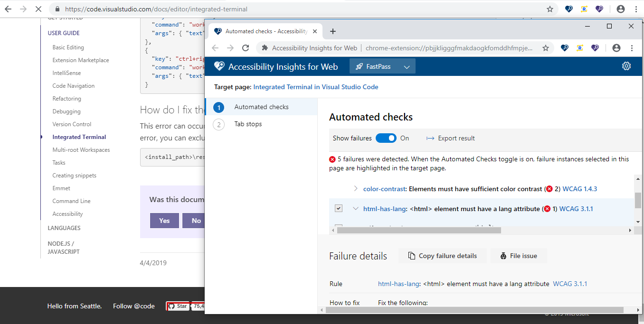Open Accessibility Insights settings gear
644x324 pixels.
[626, 66]
